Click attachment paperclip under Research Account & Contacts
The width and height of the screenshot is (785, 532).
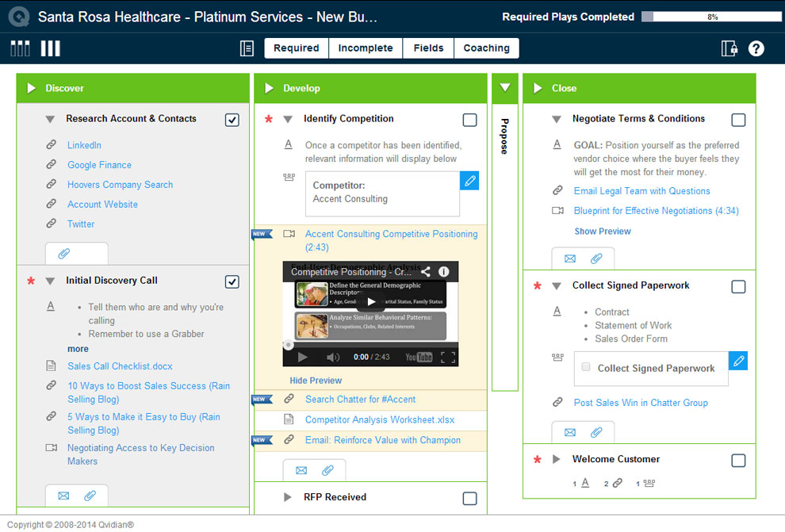(x=64, y=254)
